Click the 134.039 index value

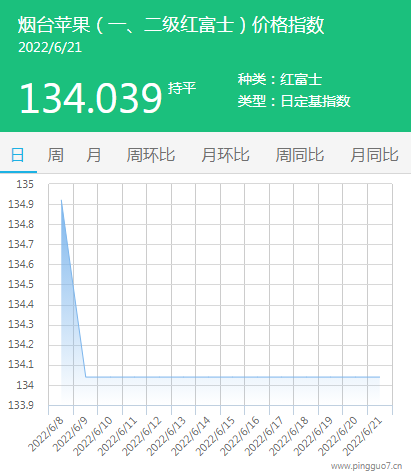click(91, 98)
